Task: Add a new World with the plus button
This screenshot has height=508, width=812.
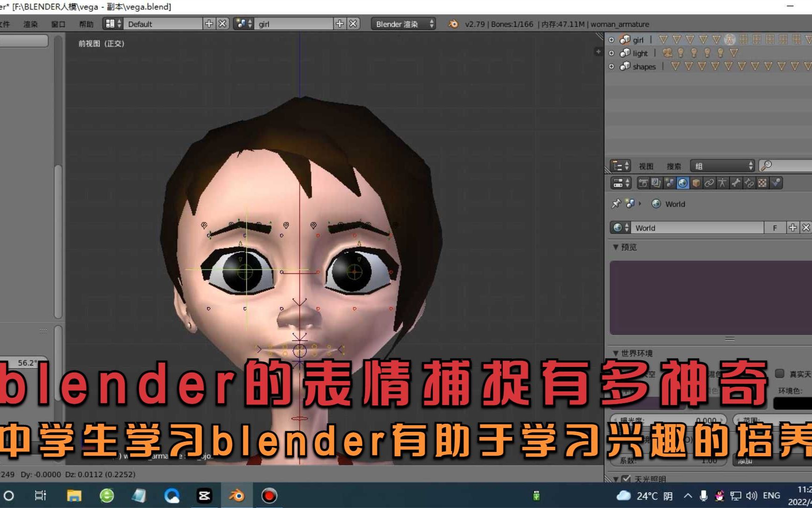Action: click(x=793, y=228)
